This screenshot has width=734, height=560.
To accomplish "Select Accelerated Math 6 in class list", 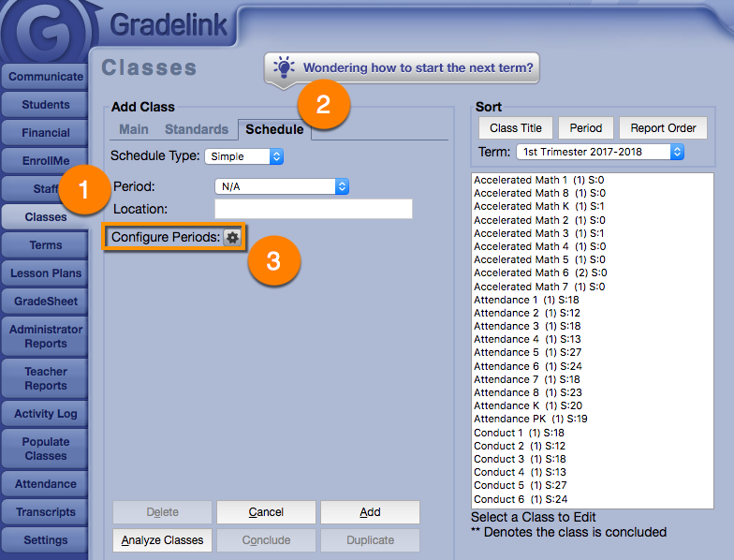I will tap(540, 273).
